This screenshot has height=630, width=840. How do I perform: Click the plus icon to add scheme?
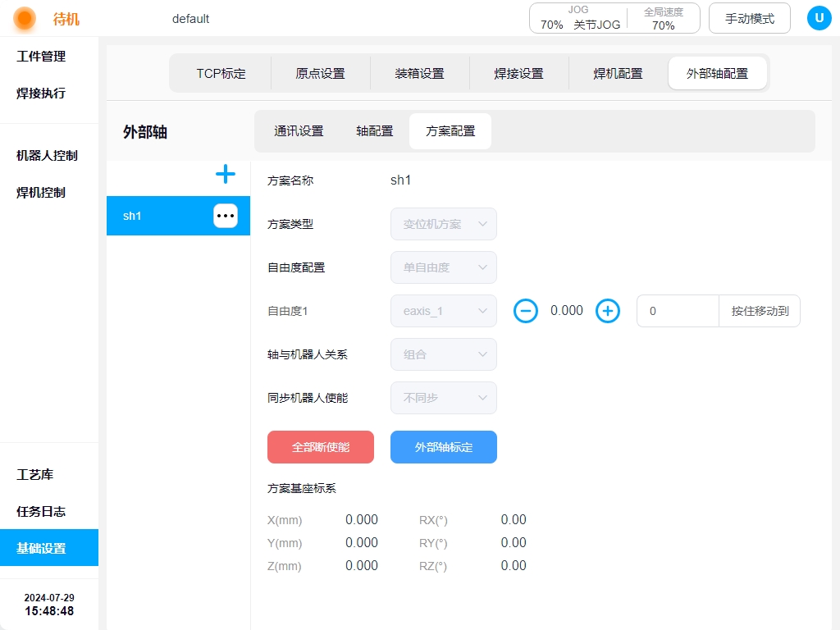pyautogui.click(x=225, y=174)
